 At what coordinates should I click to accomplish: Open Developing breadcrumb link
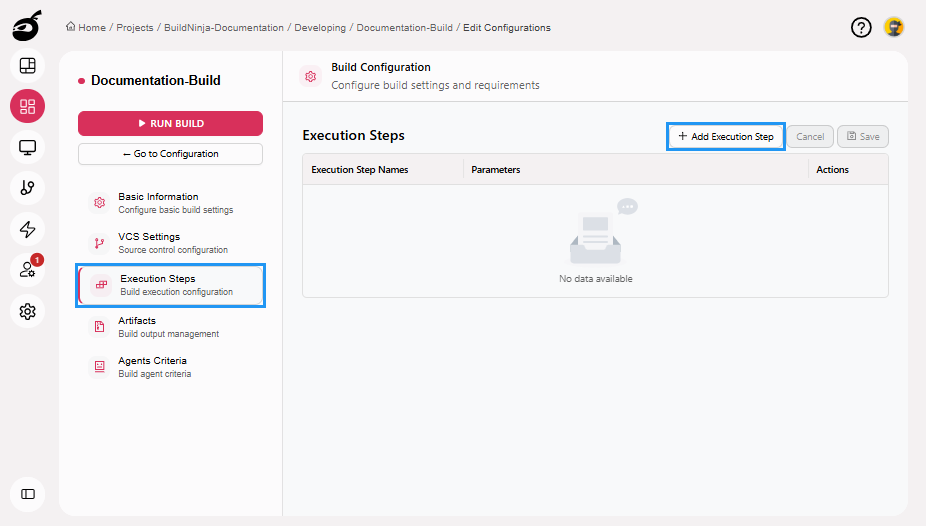(320, 28)
